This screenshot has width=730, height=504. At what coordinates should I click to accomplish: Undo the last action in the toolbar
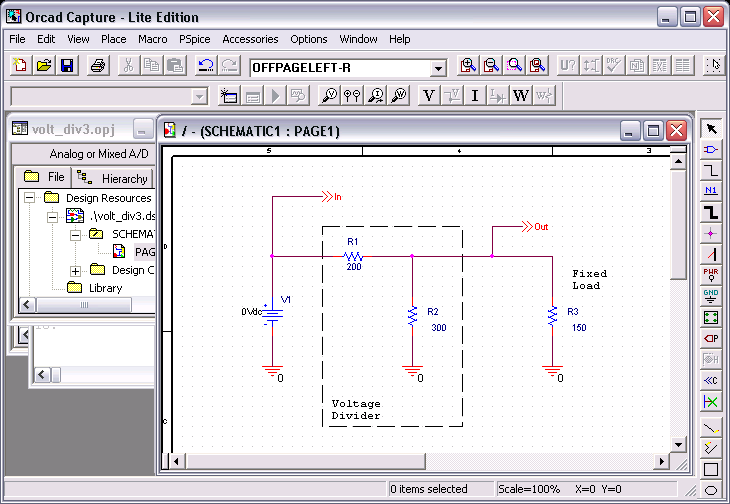click(206, 66)
